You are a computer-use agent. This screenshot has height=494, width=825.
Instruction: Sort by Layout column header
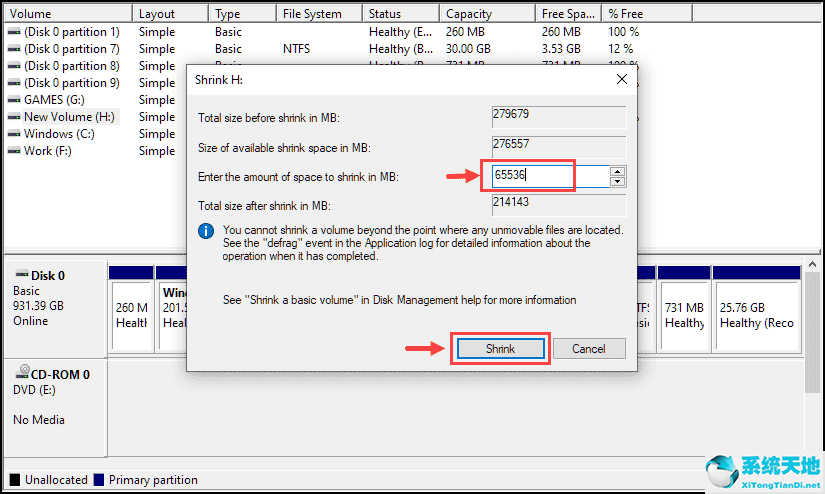[x=165, y=14]
